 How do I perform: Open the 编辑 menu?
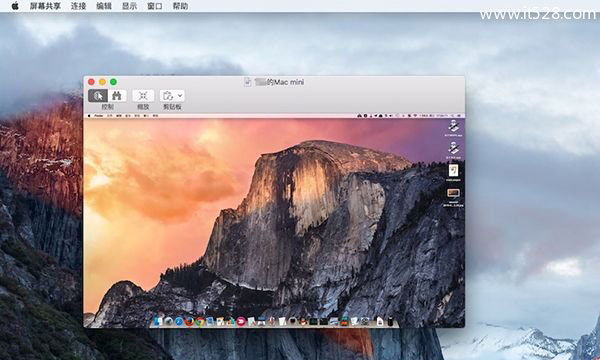point(104,6)
